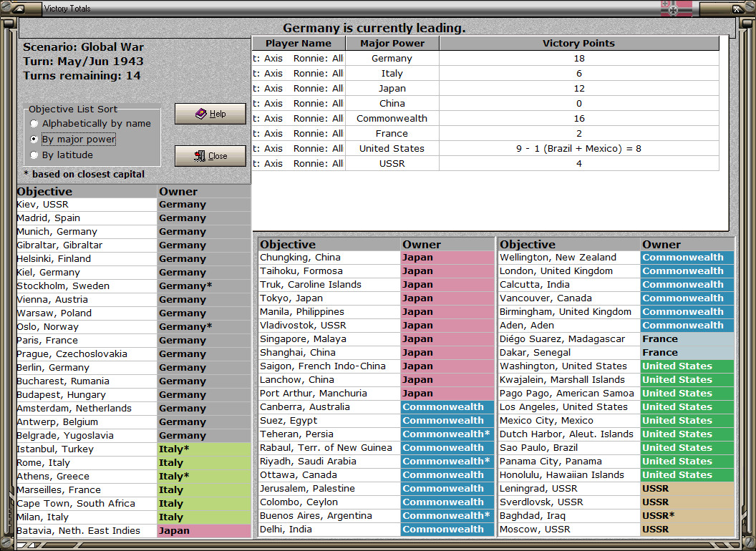The width and height of the screenshot is (756, 551).
Task: Click the Germany* owner cell for Stockholm, Sweden
Action: coord(204,286)
